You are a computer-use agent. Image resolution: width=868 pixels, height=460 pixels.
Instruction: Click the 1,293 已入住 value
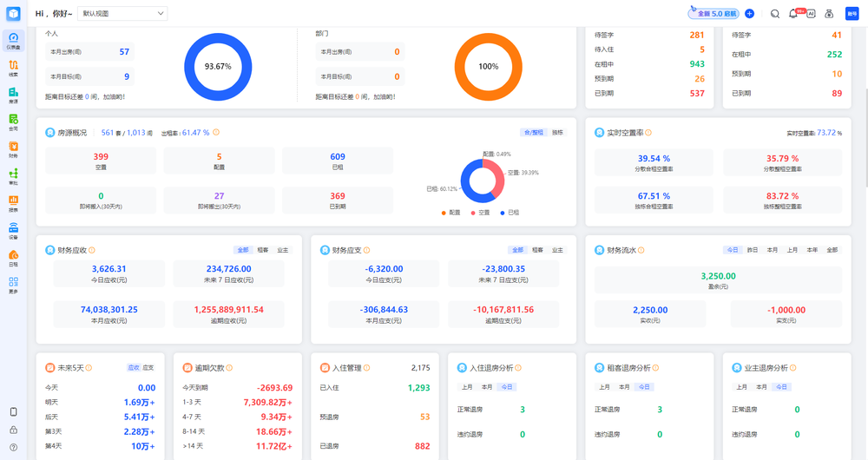(419, 387)
